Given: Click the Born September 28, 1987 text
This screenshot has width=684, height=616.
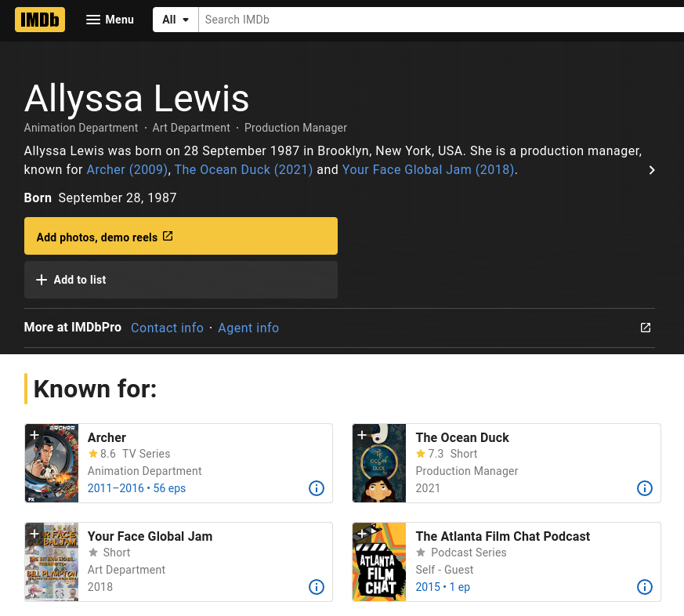Looking at the screenshot, I should tap(100, 197).
